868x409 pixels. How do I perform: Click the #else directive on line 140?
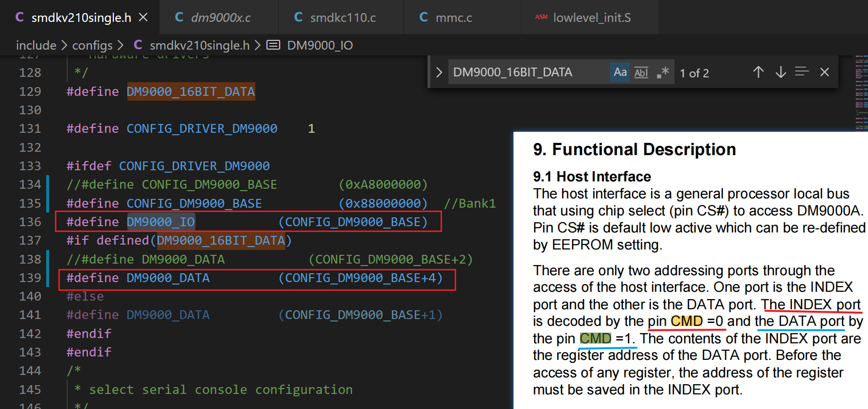point(85,296)
